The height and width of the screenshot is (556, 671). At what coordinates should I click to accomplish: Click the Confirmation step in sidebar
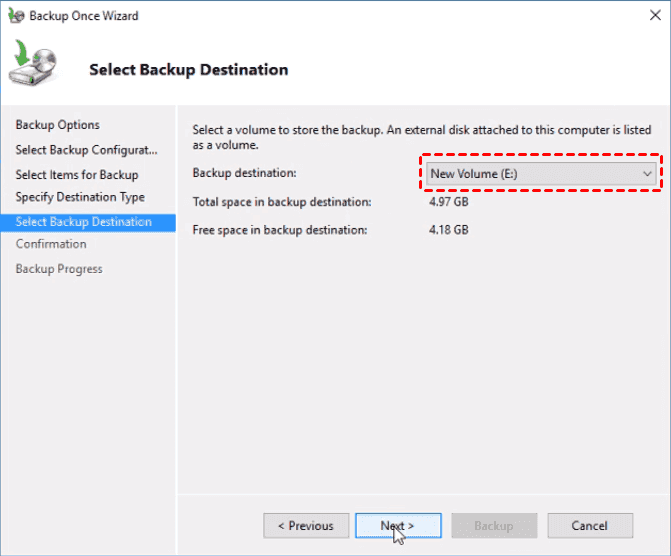[51, 244]
